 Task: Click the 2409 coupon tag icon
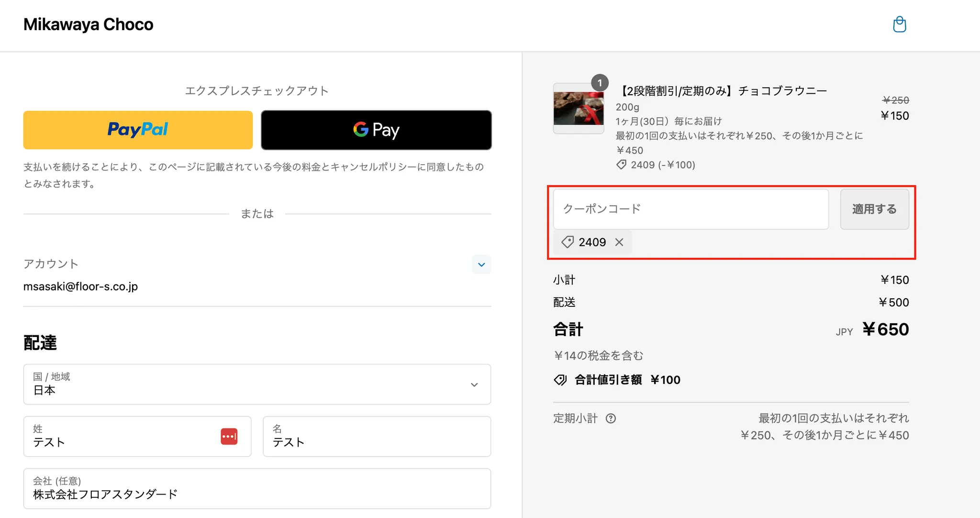tap(568, 242)
